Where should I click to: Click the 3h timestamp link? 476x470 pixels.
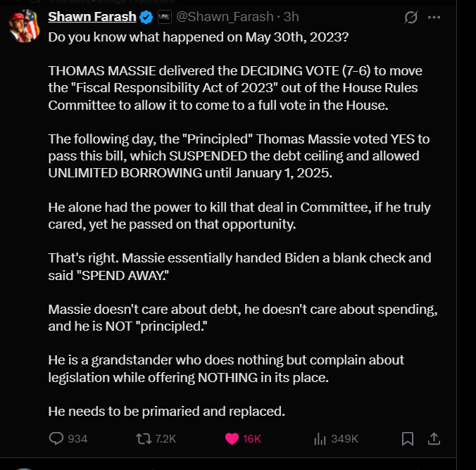291,17
